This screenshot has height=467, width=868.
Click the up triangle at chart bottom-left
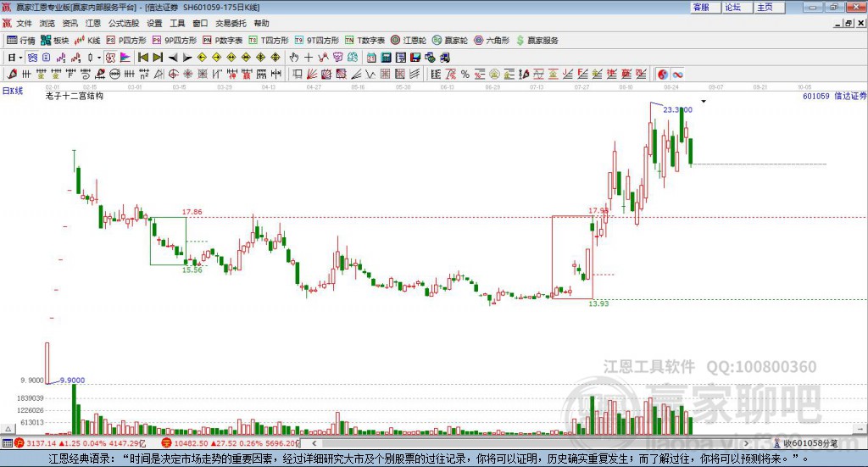coord(8,429)
